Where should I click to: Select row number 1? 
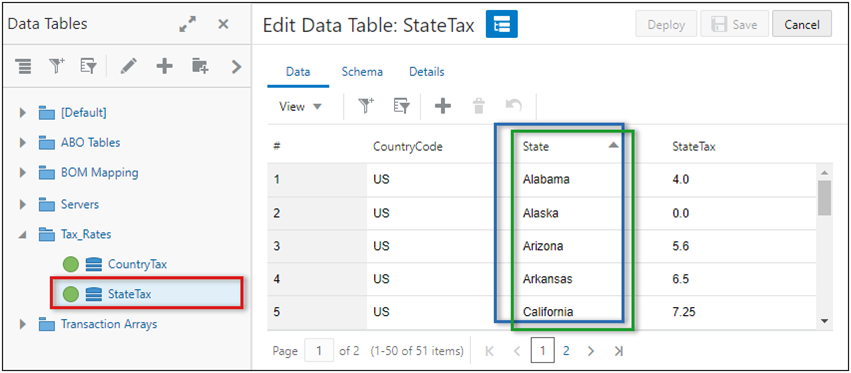[x=317, y=180]
